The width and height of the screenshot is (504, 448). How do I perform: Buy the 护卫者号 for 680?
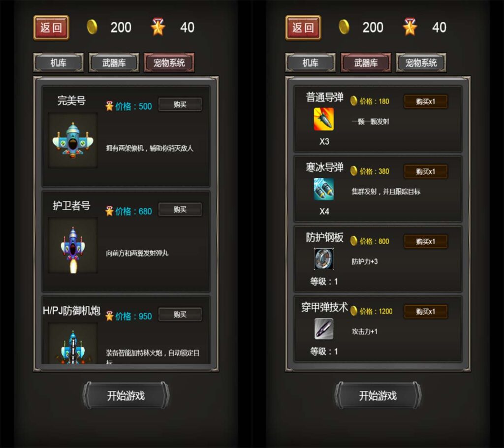[180, 209]
